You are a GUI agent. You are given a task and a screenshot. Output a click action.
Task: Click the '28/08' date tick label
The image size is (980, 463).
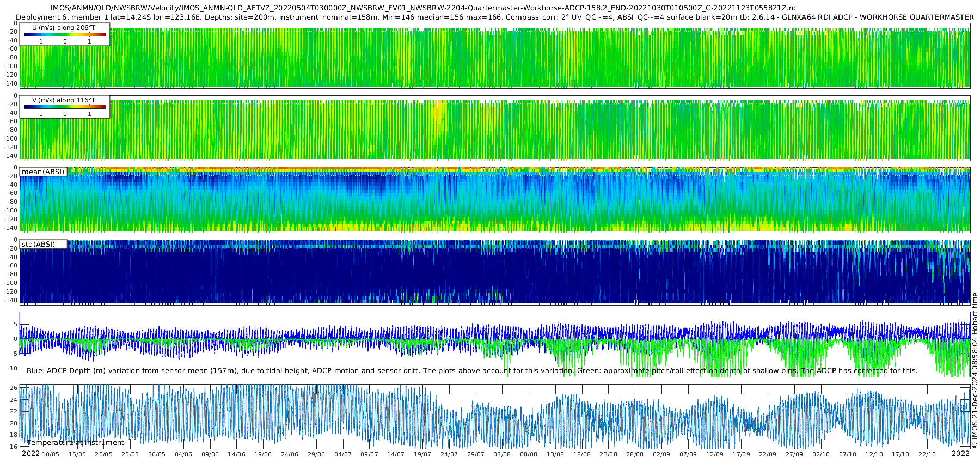tap(635, 454)
